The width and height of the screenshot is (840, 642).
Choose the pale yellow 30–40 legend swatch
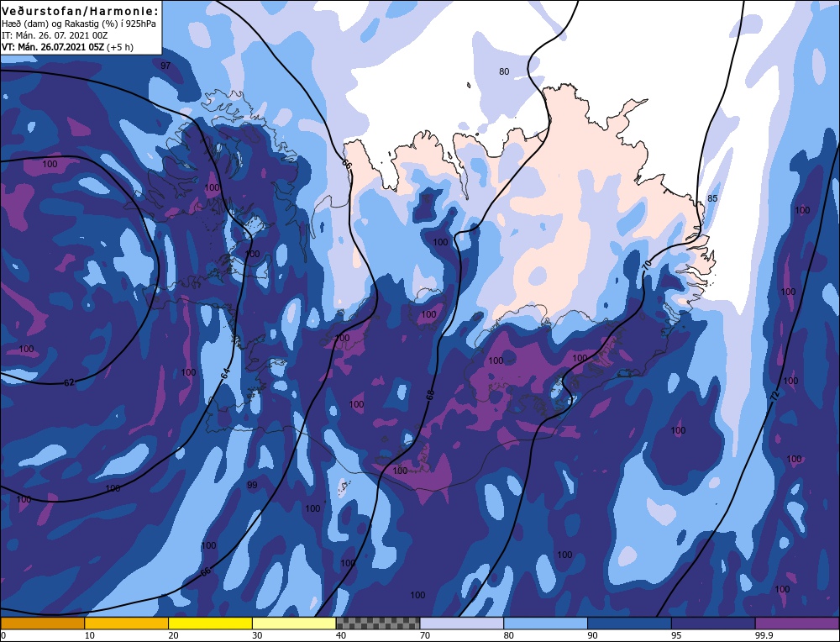click(x=294, y=624)
